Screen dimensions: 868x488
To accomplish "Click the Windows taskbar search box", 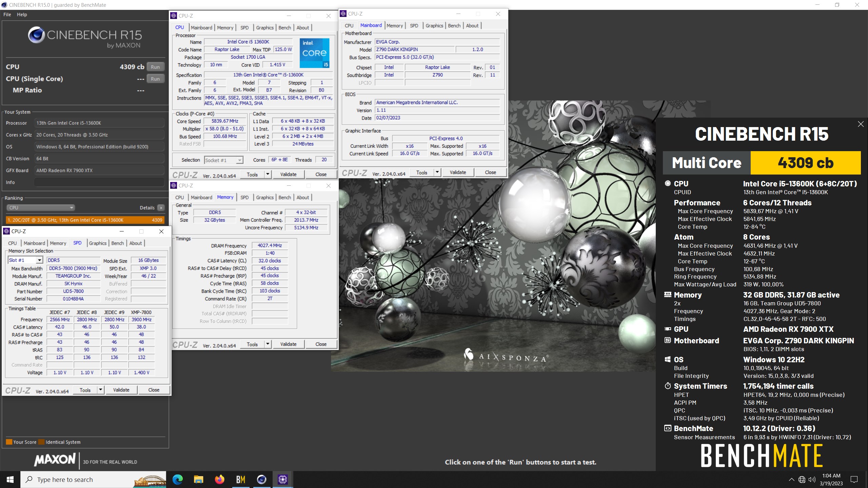I will (93, 480).
